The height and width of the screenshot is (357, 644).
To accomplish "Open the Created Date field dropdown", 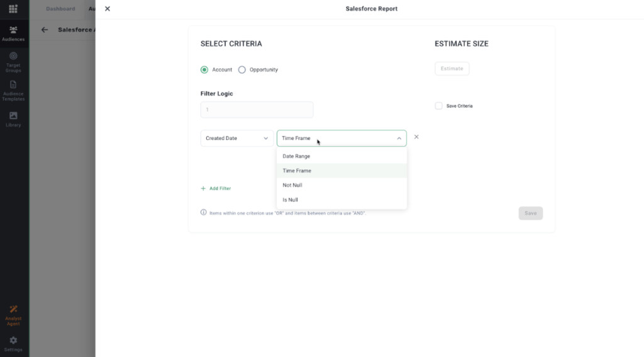I will pyautogui.click(x=237, y=138).
